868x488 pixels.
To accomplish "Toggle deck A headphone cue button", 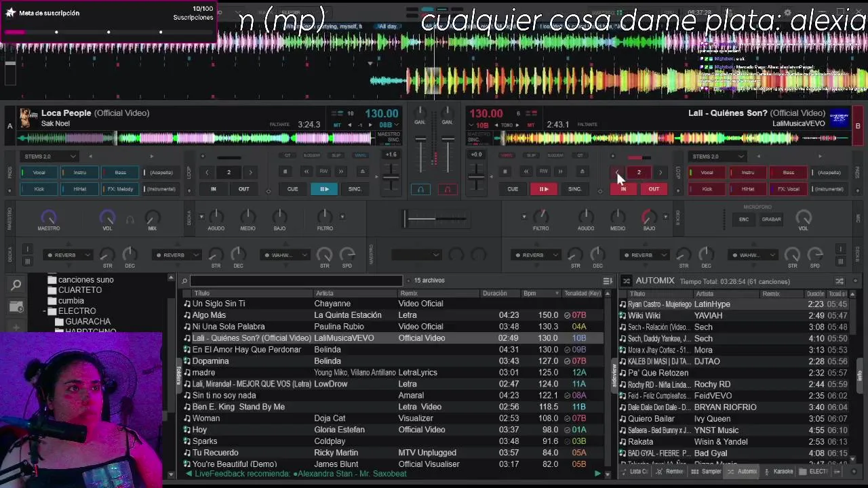I will [x=420, y=189].
